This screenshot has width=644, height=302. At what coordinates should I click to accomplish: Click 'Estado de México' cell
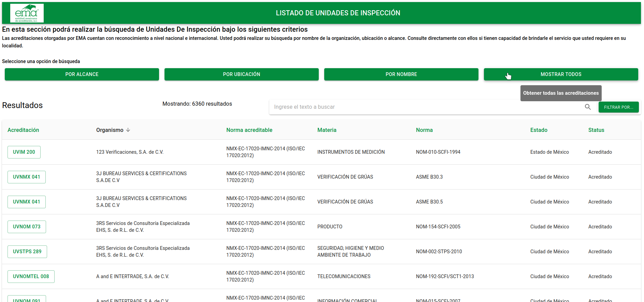click(549, 152)
